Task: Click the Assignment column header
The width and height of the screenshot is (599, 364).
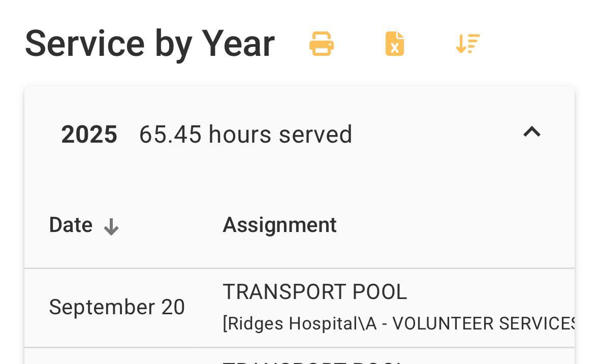Action: pyautogui.click(x=279, y=225)
